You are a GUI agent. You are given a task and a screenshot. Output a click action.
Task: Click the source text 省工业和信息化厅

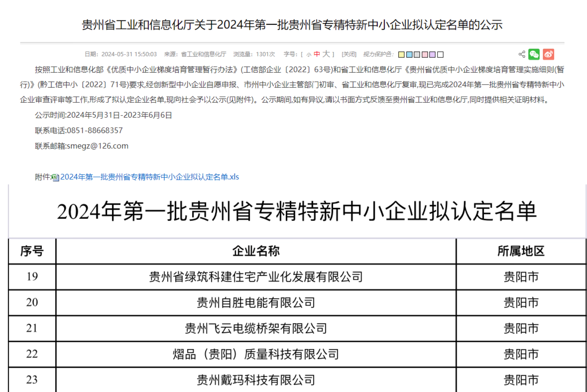203,54
